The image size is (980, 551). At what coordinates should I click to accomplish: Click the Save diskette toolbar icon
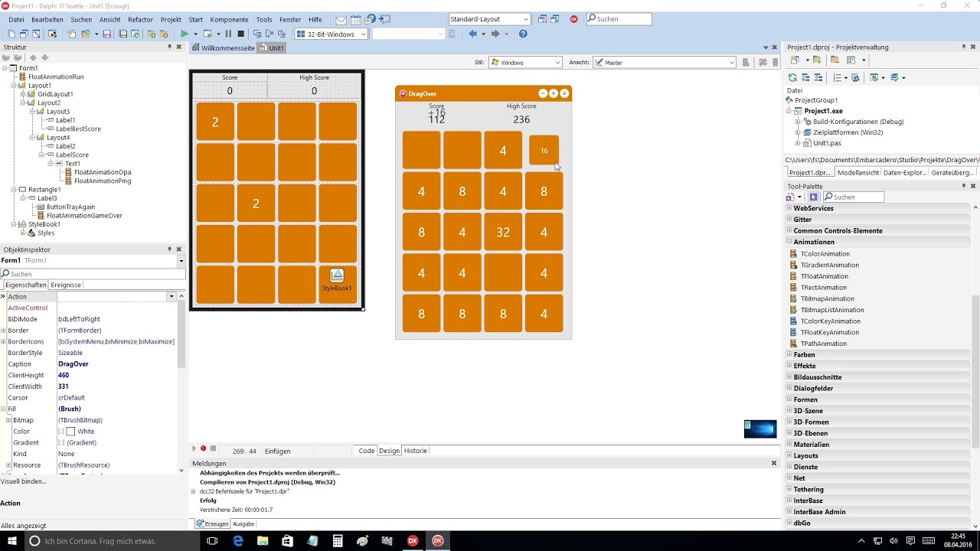(x=106, y=34)
